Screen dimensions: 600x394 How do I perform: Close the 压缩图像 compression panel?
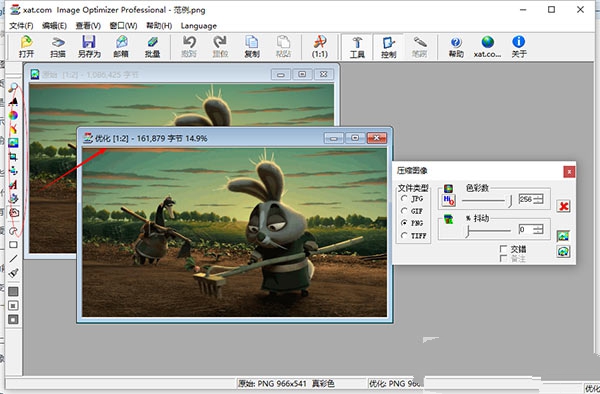coord(569,172)
